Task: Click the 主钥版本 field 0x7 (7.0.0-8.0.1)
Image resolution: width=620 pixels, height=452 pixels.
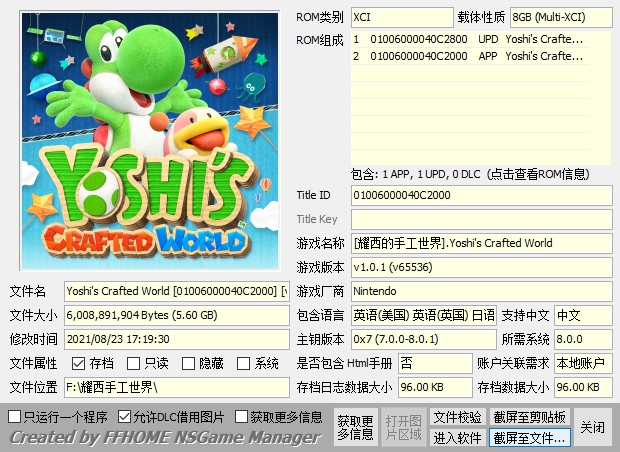Action: click(x=423, y=339)
